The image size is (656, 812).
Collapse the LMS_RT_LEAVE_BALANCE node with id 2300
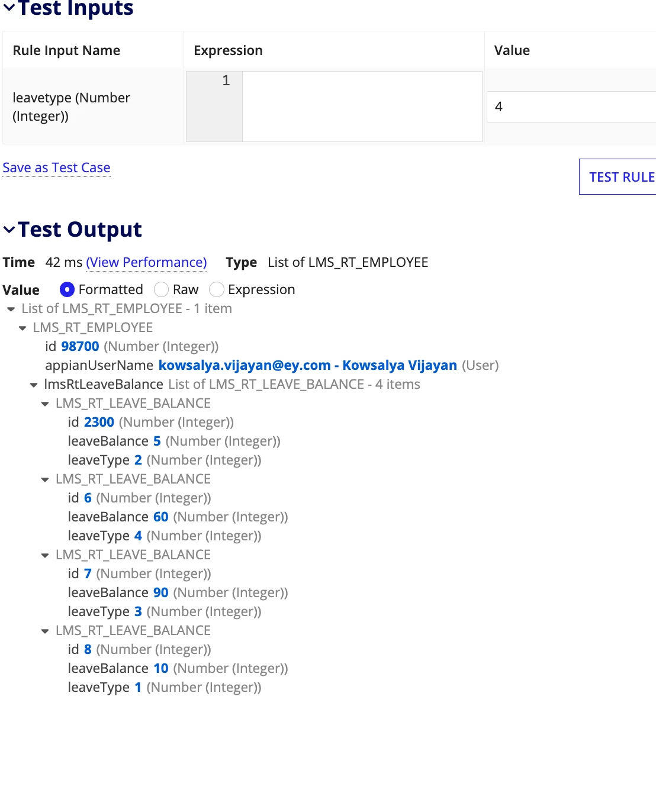[45, 404]
